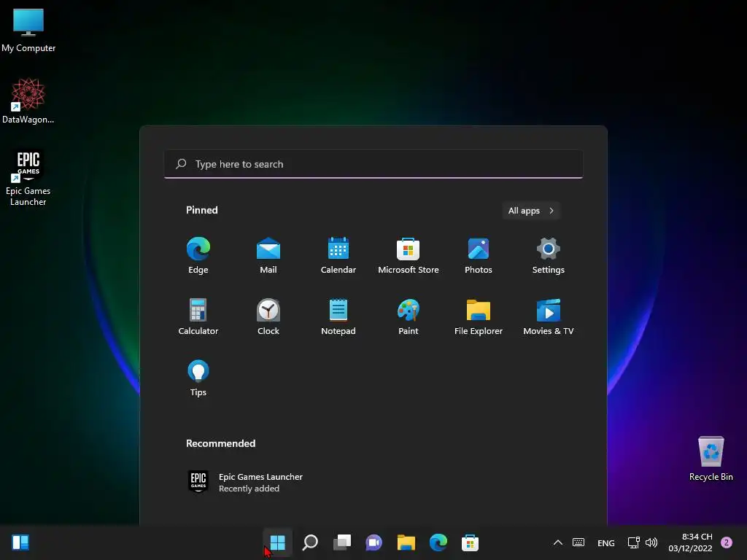Open the Clock app

(268, 316)
